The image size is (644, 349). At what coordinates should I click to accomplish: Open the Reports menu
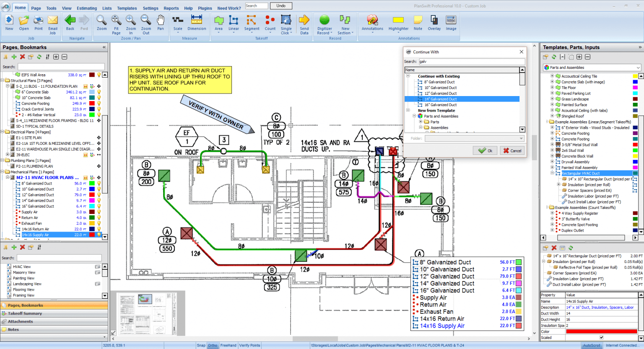[171, 8]
